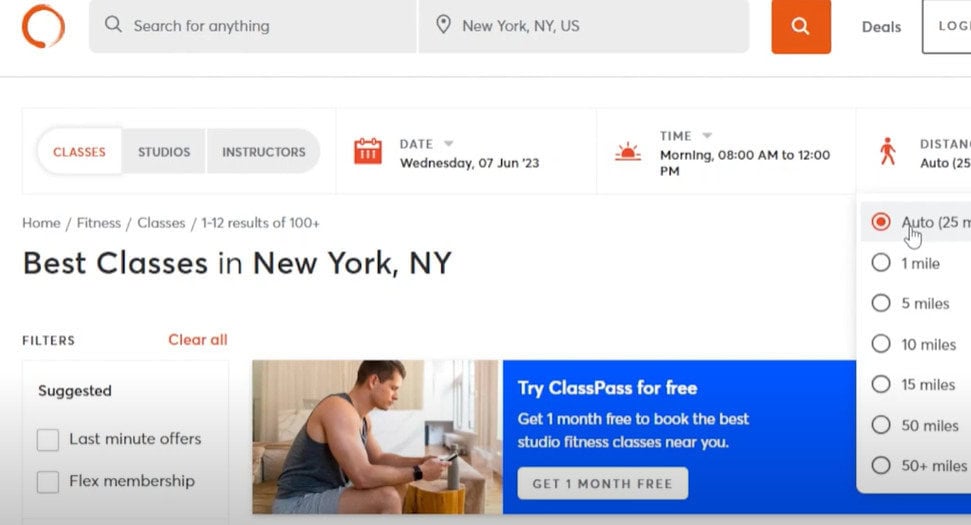The height and width of the screenshot is (525, 971).
Task: Click the Log in button
Action: [x=947, y=27]
